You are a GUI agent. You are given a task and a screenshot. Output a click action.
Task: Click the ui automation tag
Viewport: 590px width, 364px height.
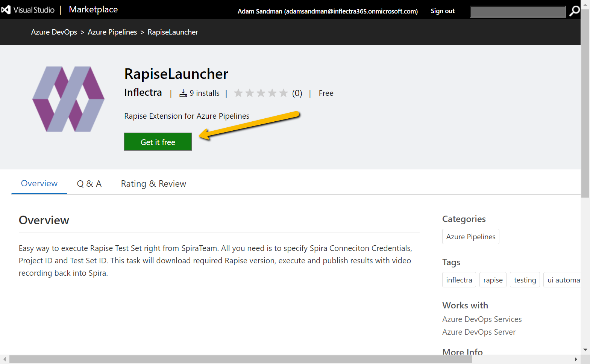[x=563, y=280]
